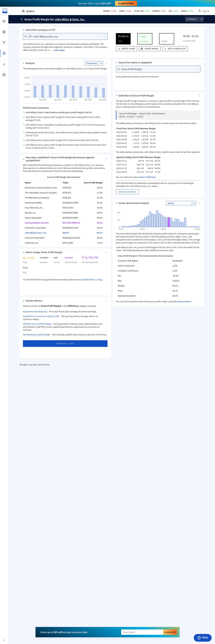This screenshot has height=644, width=215.
Task: Click the black Price box
Action: click(123, 39)
